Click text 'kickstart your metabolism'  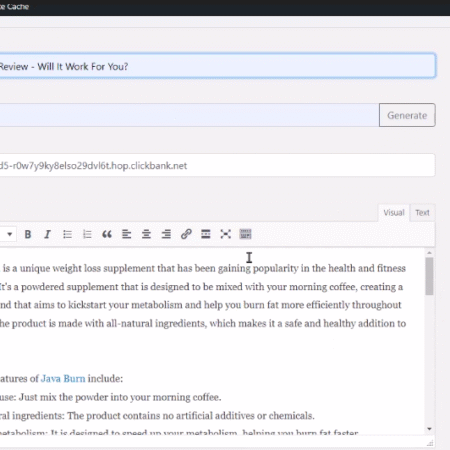click(125, 305)
